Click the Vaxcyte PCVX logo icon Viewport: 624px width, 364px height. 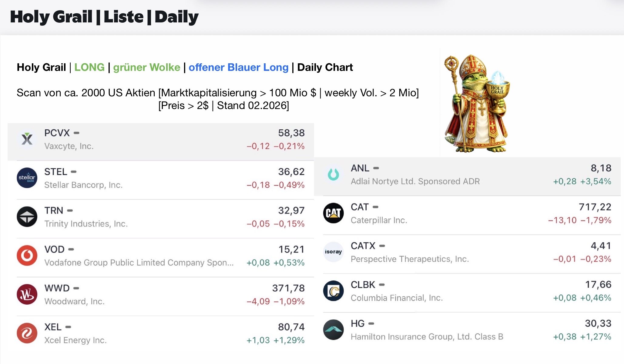tap(27, 139)
